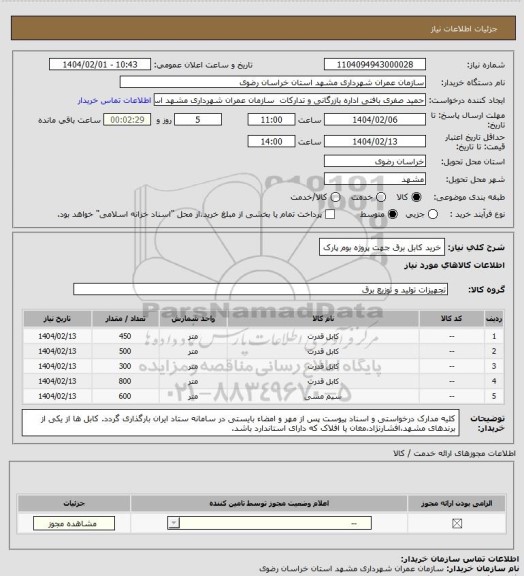Toggle the mandatory license checkbox

[x=457, y=523]
